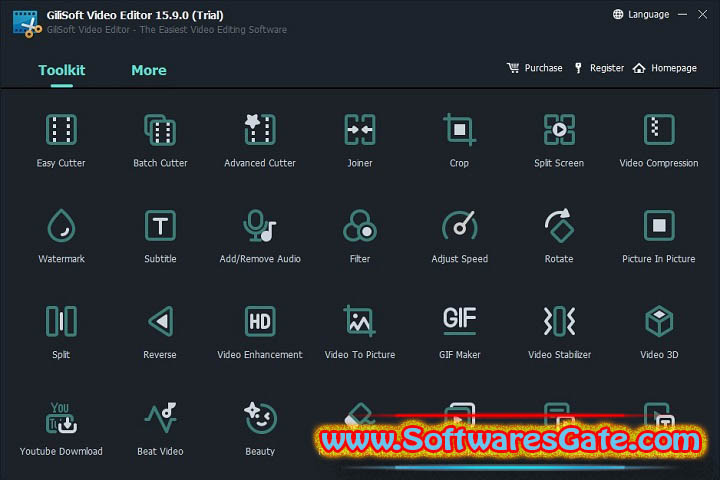Launch the Youtube Download tool
Screen dimensions: 720x480
tap(61, 429)
